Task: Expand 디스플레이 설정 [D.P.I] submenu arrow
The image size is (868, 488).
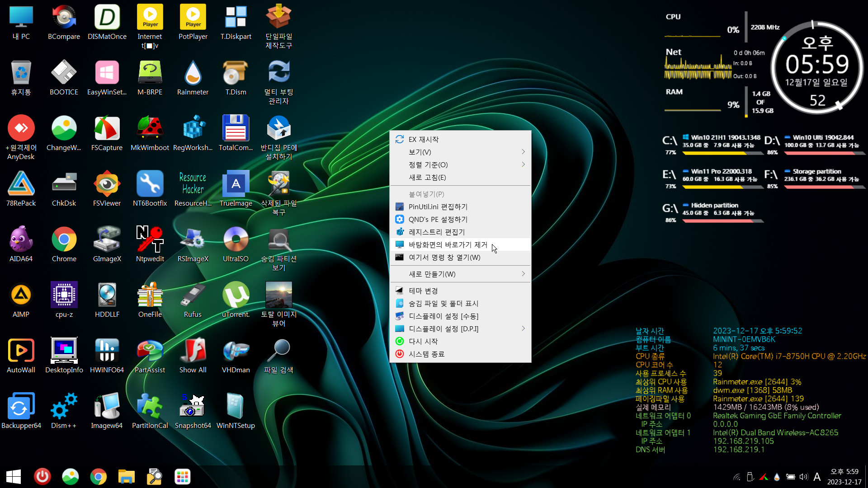Action: click(x=523, y=328)
